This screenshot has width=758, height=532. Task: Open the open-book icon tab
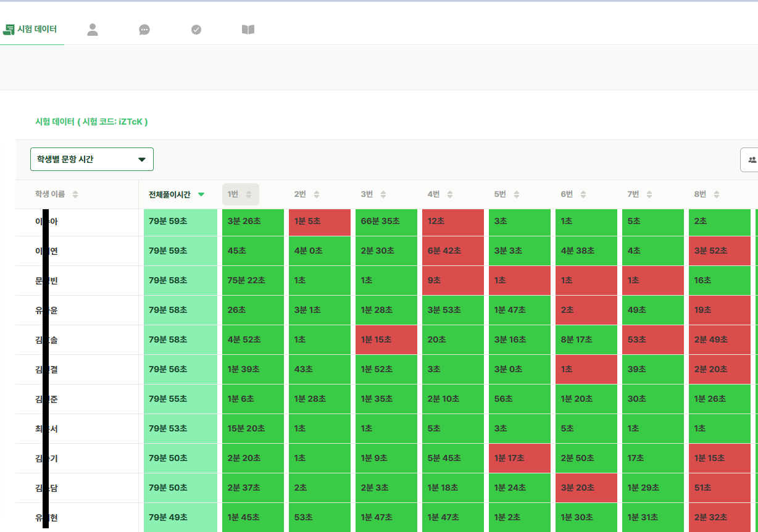248,30
